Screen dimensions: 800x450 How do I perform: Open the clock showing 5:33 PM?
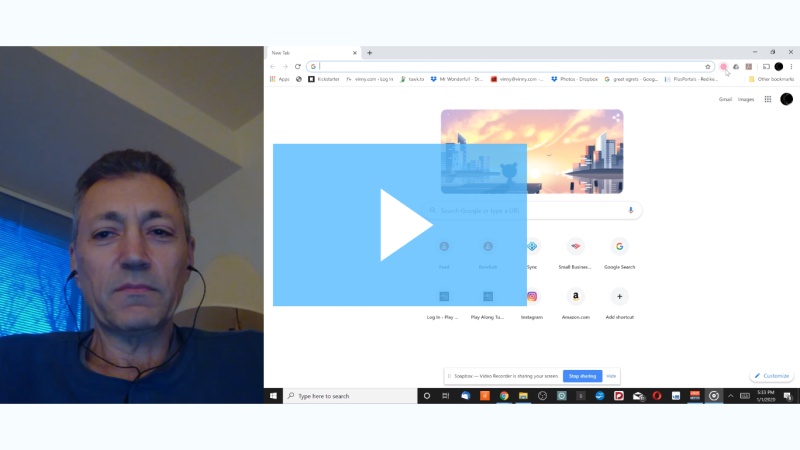click(765, 396)
